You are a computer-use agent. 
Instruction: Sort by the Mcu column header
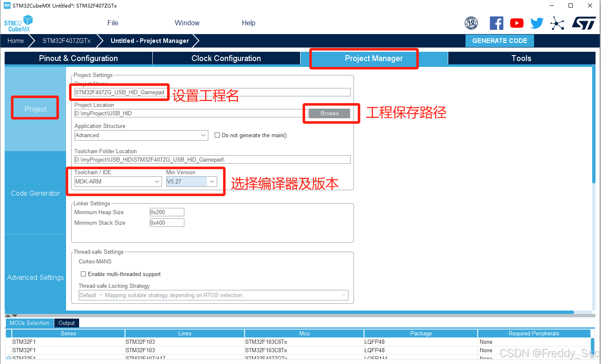304,333
